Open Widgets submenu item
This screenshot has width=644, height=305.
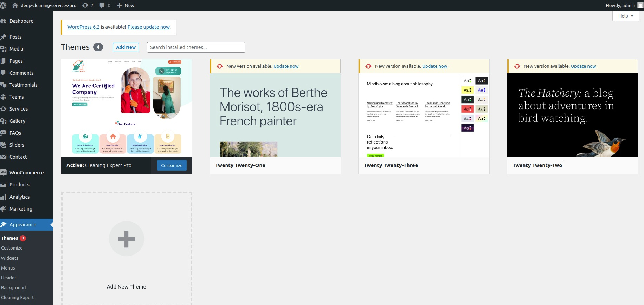(x=10, y=258)
